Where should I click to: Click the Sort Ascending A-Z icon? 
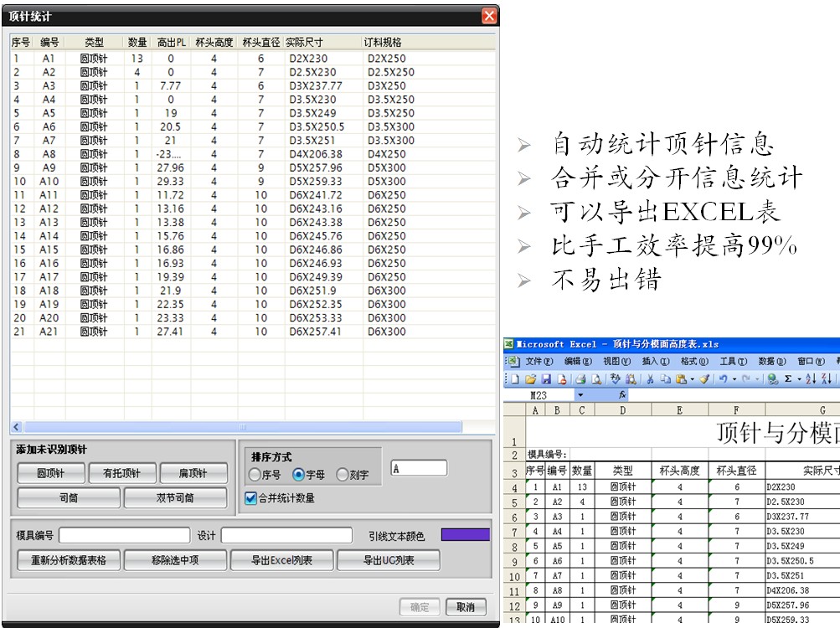809,379
